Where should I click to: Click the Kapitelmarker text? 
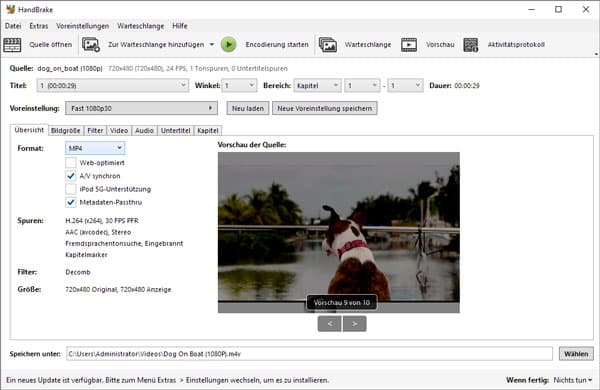click(x=86, y=255)
